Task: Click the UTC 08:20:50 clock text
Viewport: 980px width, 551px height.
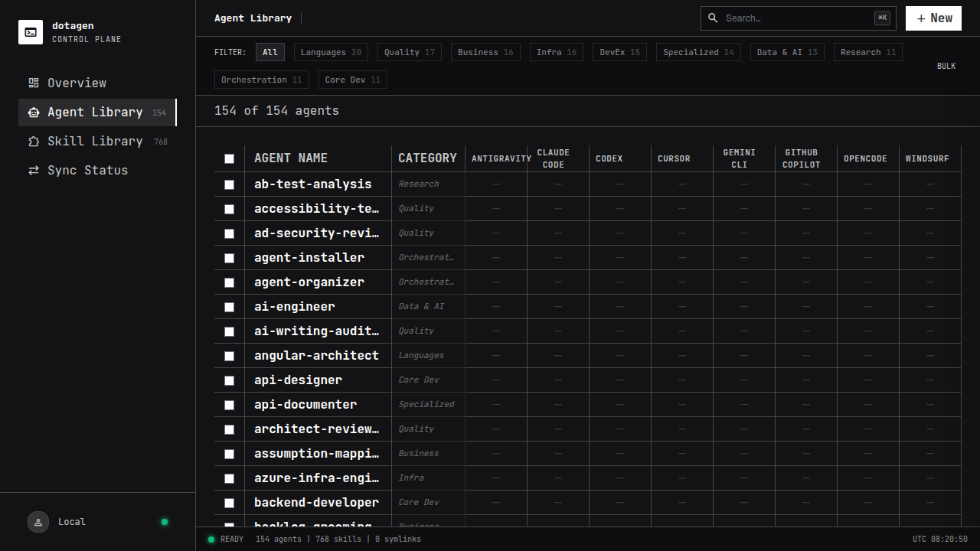Action: [939, 539]
